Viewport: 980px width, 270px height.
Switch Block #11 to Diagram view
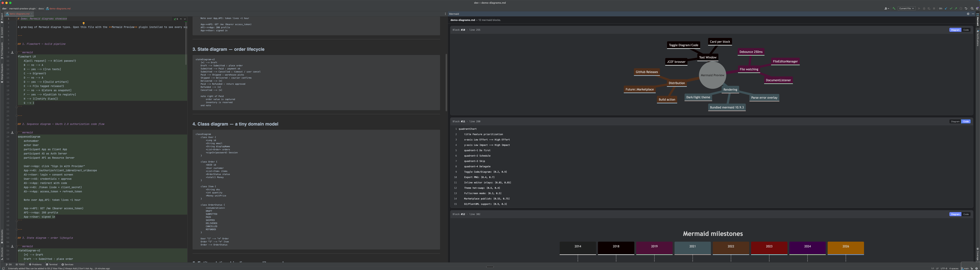(955, 121)
